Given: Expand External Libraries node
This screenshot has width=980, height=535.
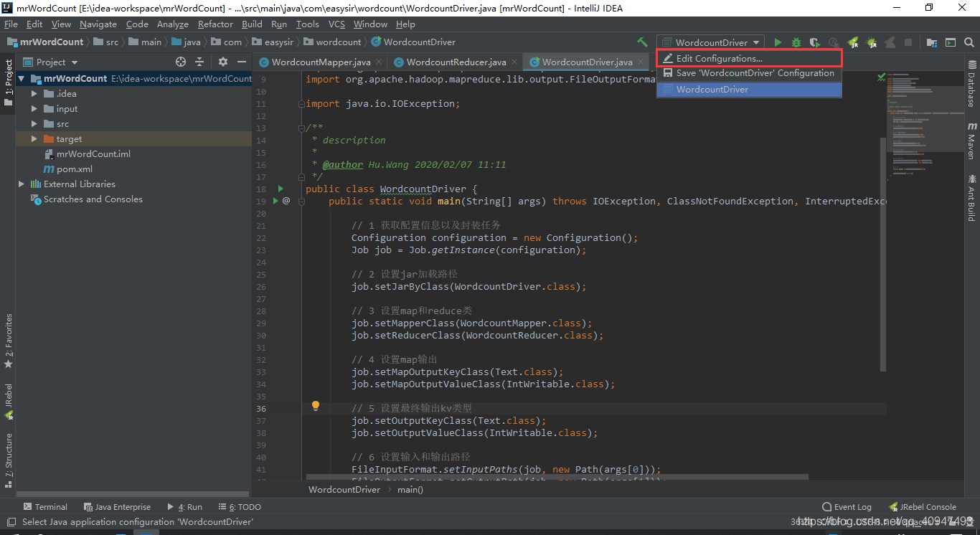Looking at the screenshot, I should coord(22,184).
